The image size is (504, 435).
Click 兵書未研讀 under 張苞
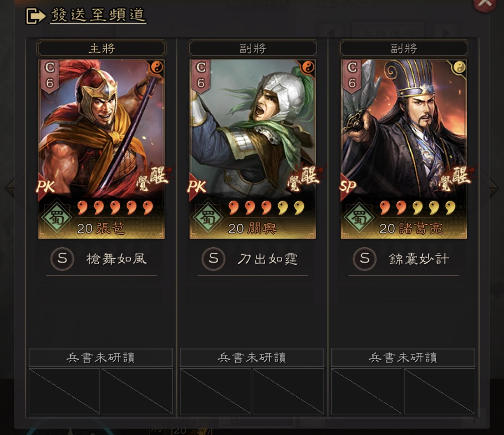101,357
